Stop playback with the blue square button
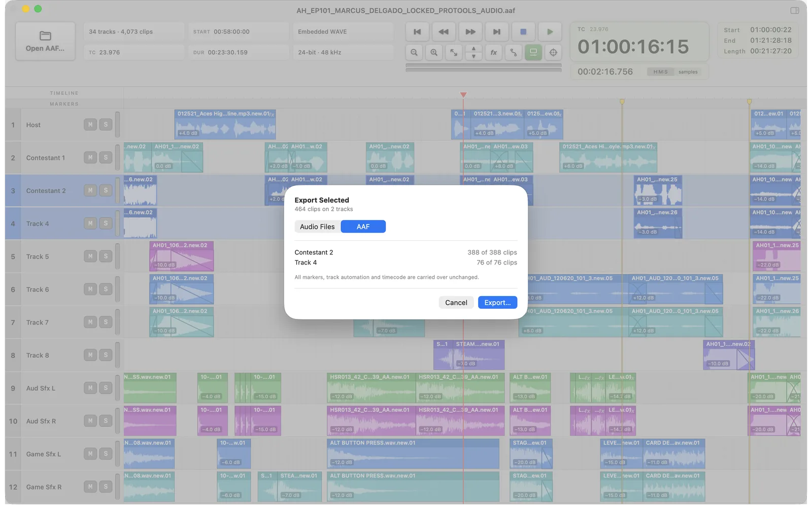 tap(523, 31)
